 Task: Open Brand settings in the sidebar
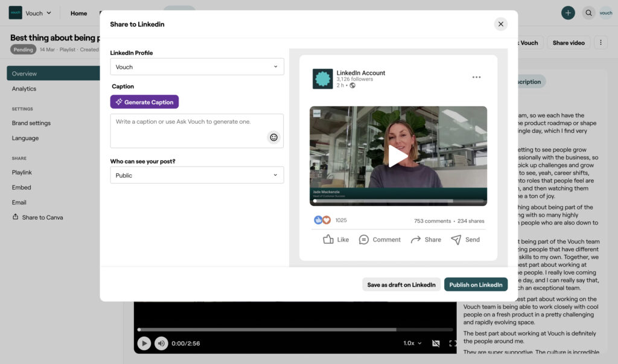tap(31, 123)
